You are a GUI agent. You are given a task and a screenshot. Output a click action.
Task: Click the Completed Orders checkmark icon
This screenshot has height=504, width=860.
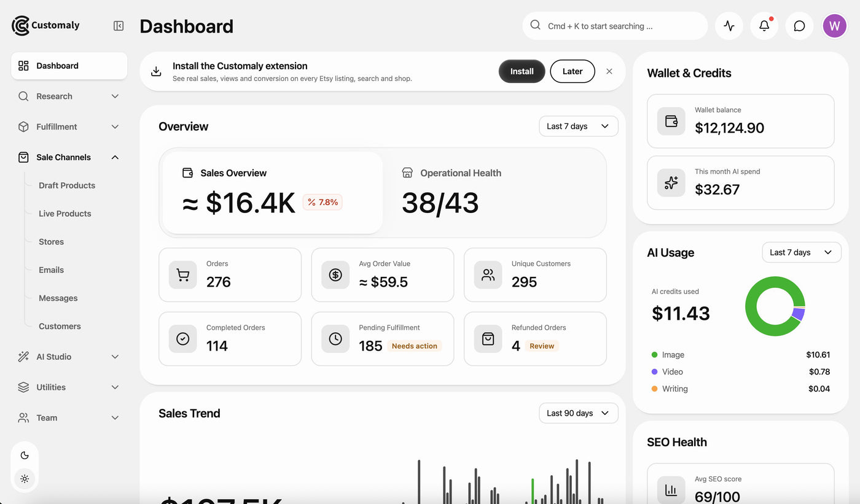pos(183,339)
